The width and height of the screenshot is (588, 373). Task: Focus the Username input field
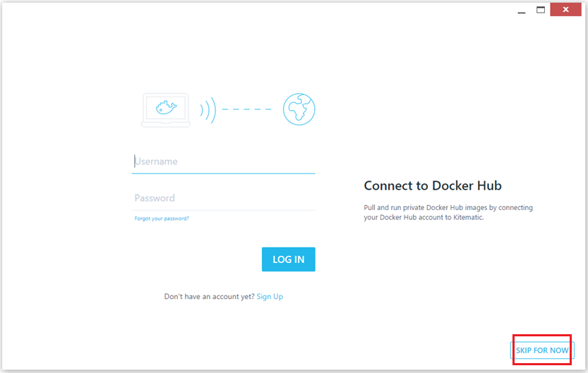(223, 161)
